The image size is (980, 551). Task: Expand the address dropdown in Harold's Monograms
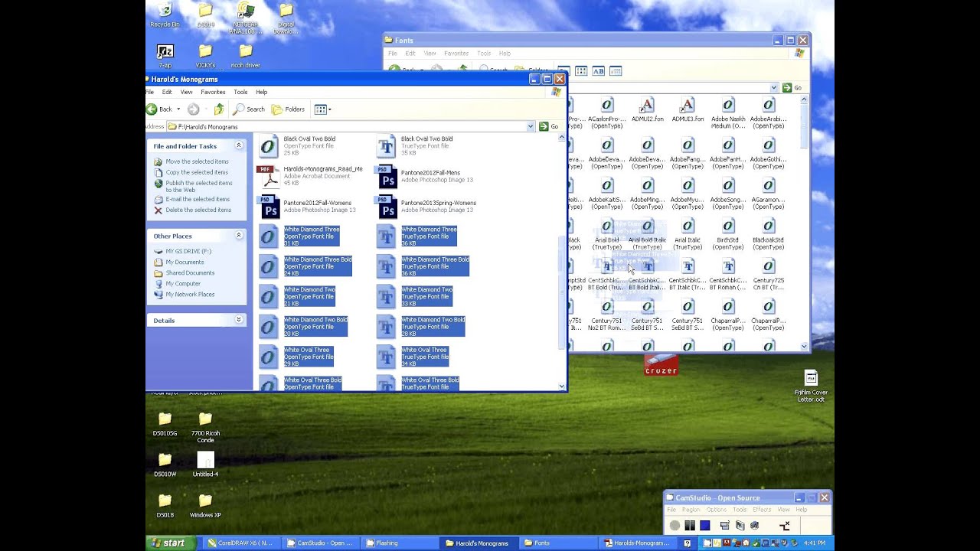(531, 126)
